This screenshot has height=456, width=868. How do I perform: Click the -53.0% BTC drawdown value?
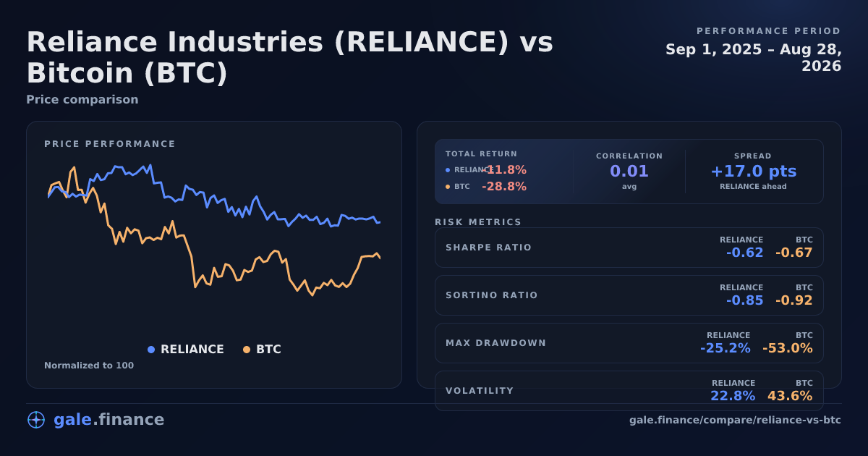point(788,349)
